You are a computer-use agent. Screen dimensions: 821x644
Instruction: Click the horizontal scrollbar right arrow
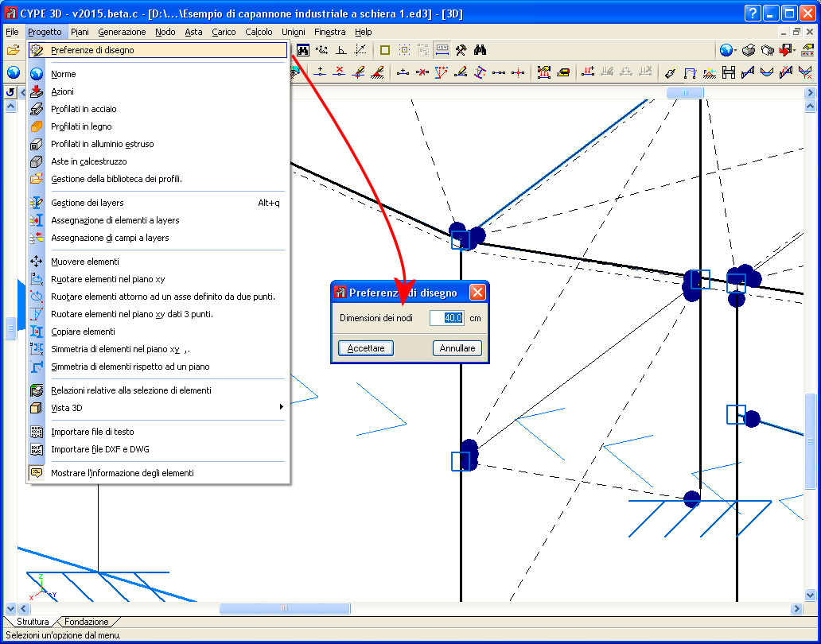[x=797, y=608]
